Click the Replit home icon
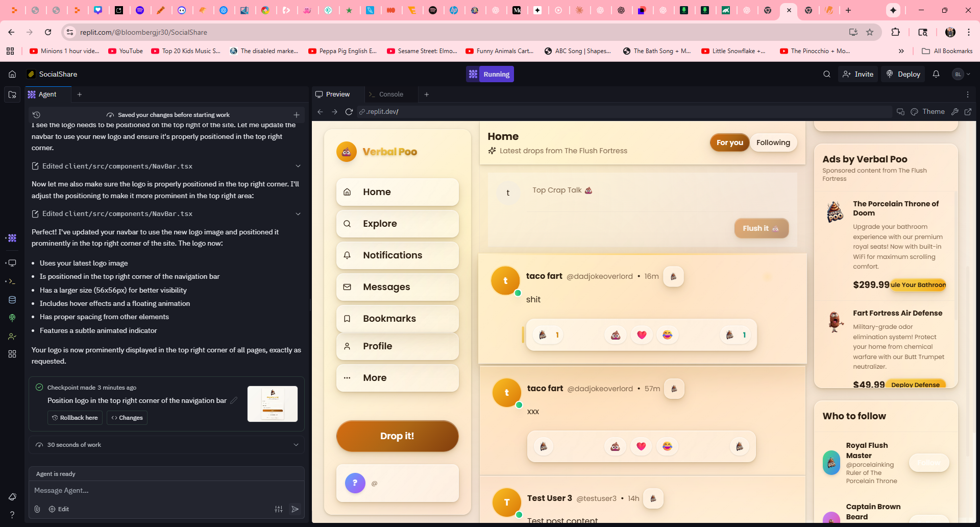This screenshot has height=527, width=980. pos(12,74)
